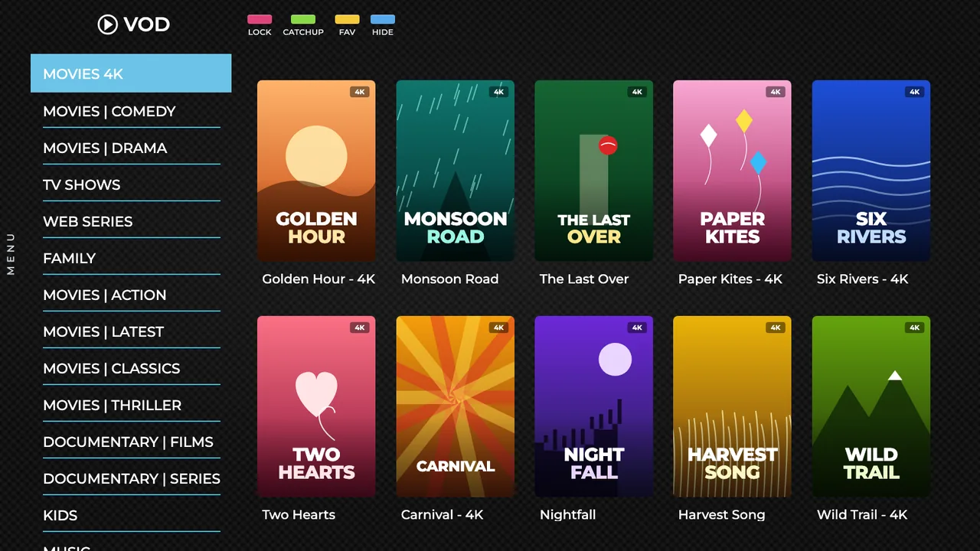Open the Two Hearts poster
Image resolution: width=980 pixels, height=551 pixels.
coord(316,406)
